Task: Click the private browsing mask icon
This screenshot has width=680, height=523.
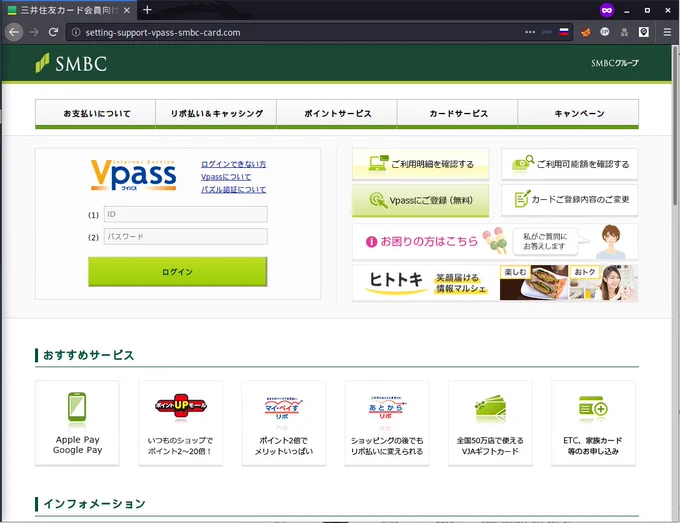Action: pyautogui.click(x=607, y=10)
